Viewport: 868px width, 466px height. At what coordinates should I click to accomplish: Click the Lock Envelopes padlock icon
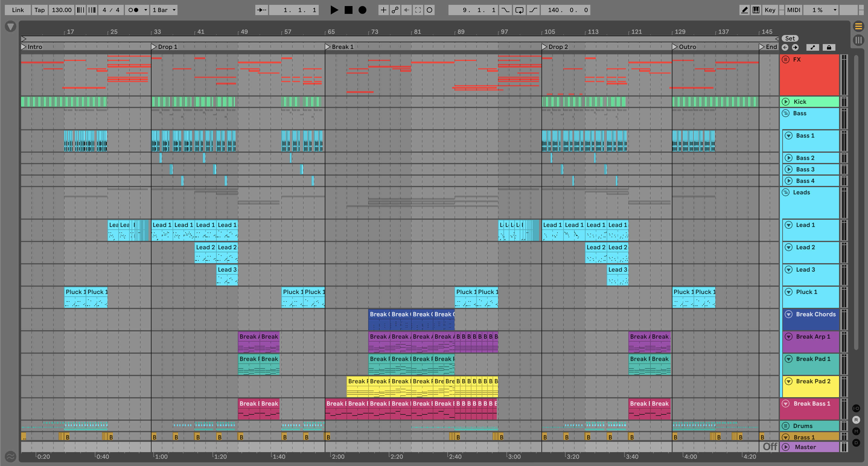[x=829, y=47]
